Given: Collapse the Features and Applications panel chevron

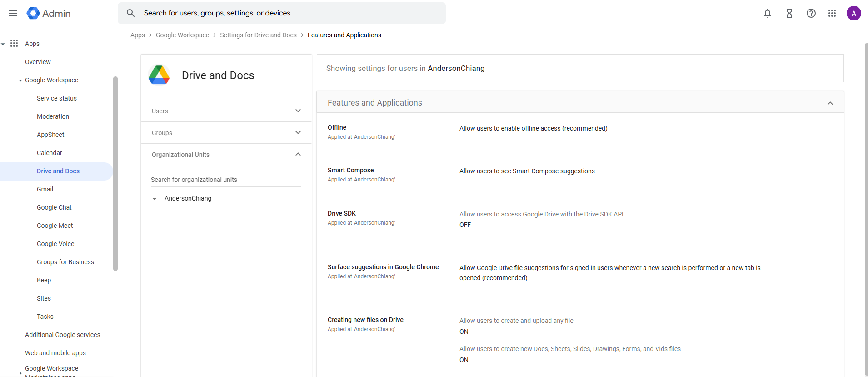Looking at the screenshot, I should pos(830,103).
